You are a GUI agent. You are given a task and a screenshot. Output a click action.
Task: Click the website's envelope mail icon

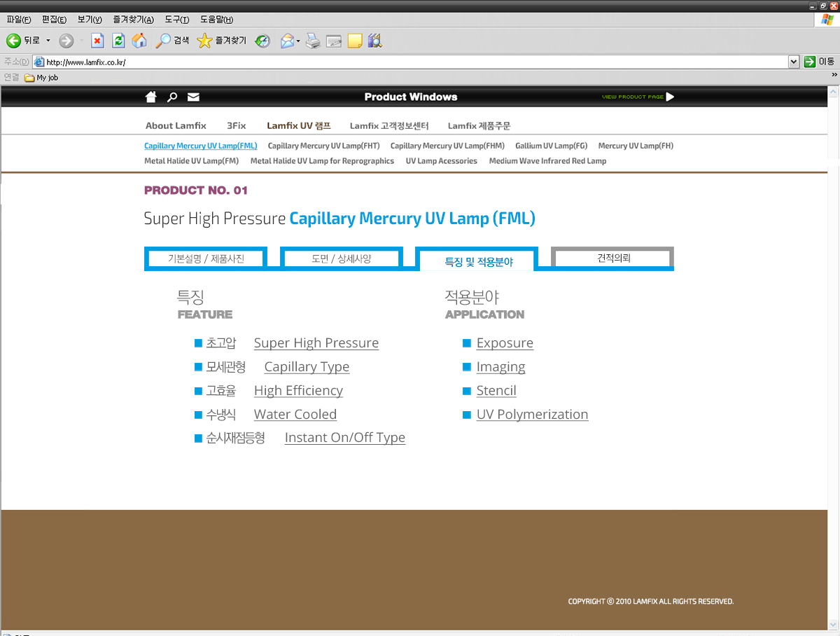click(x=193, y=97)
